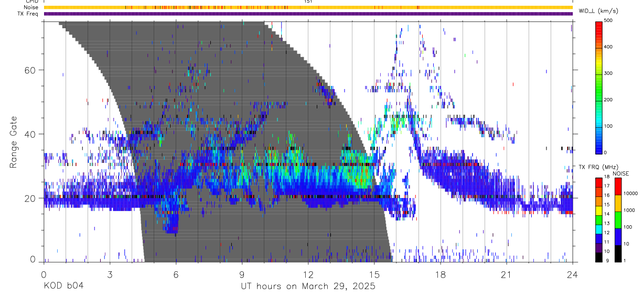Click the "151" CPID value at top
The width and height of the screenshot is (644, 297).
coord(308,2)
